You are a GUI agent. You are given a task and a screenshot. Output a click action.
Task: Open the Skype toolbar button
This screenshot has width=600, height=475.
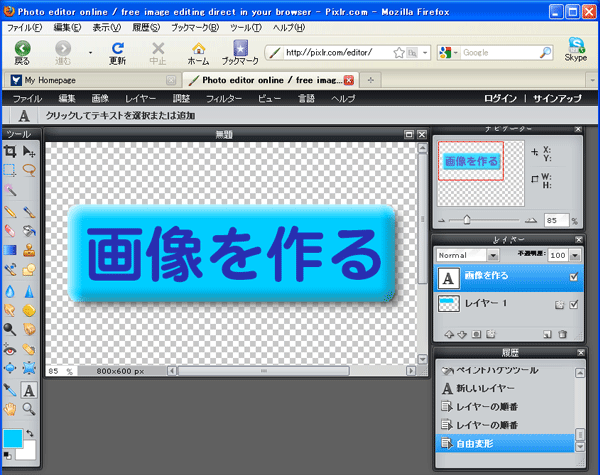coord(576,49)
